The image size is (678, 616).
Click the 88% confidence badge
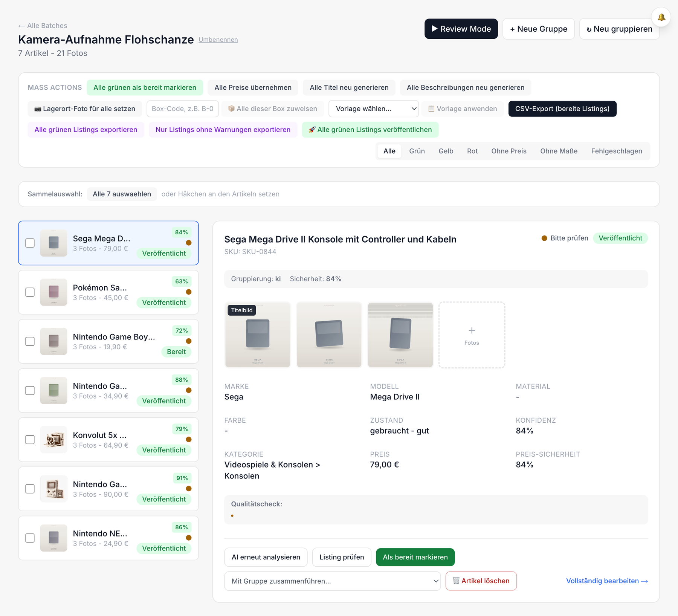point(182,380)
